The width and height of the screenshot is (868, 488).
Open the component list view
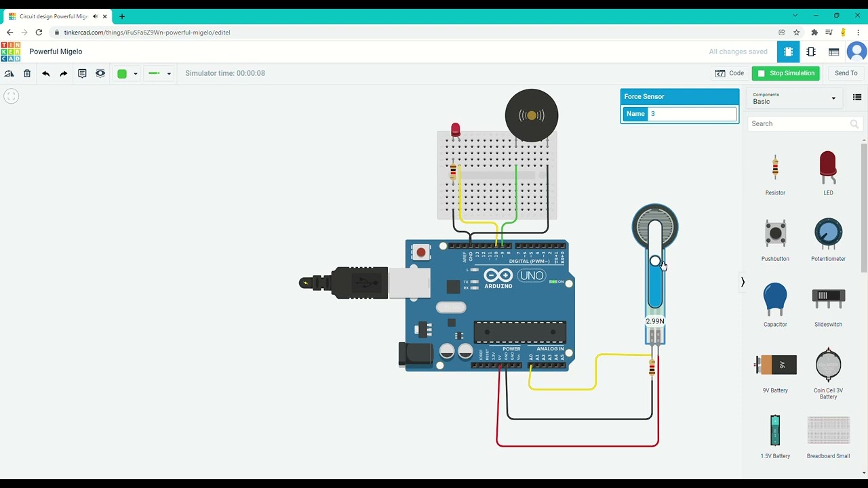(834, 52)
